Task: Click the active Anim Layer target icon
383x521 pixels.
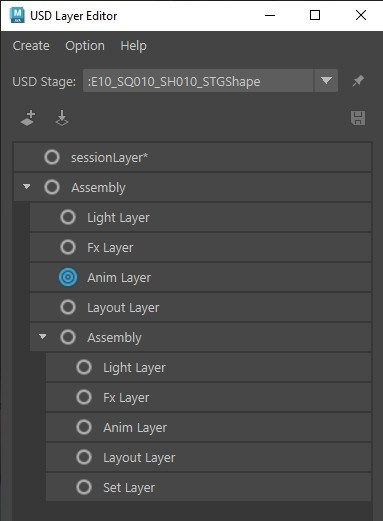Action: coord(68,277)
